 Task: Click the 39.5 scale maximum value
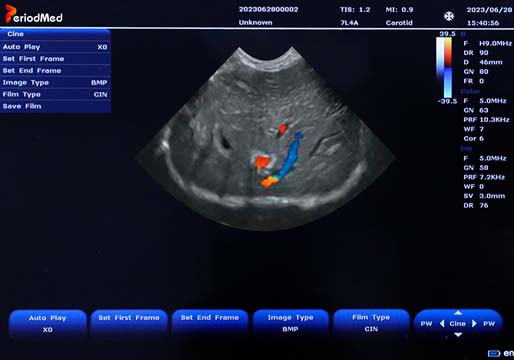coord(447,34)
